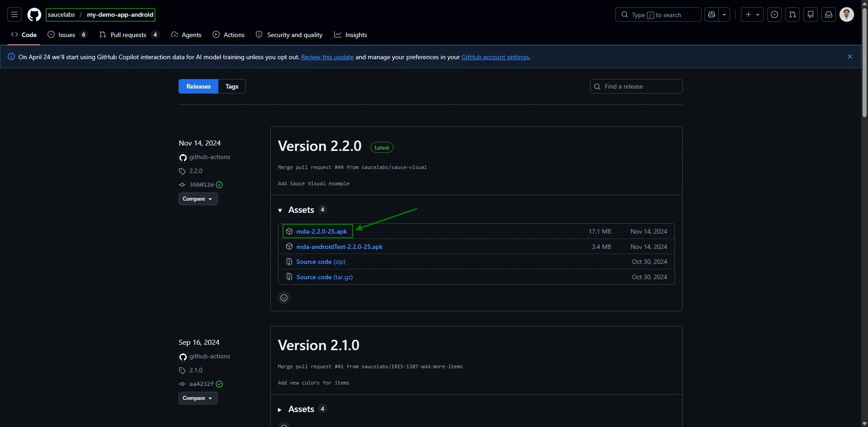The width and height of the screenshot is (868, 427).
Task: Click commit aa4232f link
Action: click(x=201, y=384)
